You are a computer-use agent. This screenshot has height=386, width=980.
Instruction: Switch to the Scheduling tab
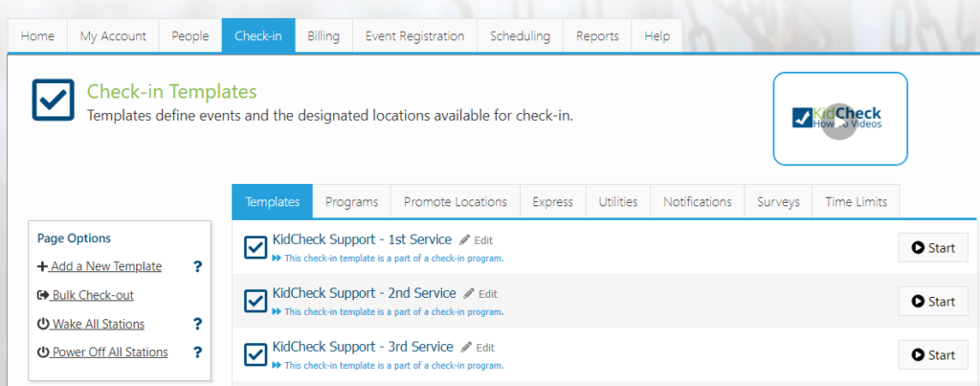tap(520, 36)
